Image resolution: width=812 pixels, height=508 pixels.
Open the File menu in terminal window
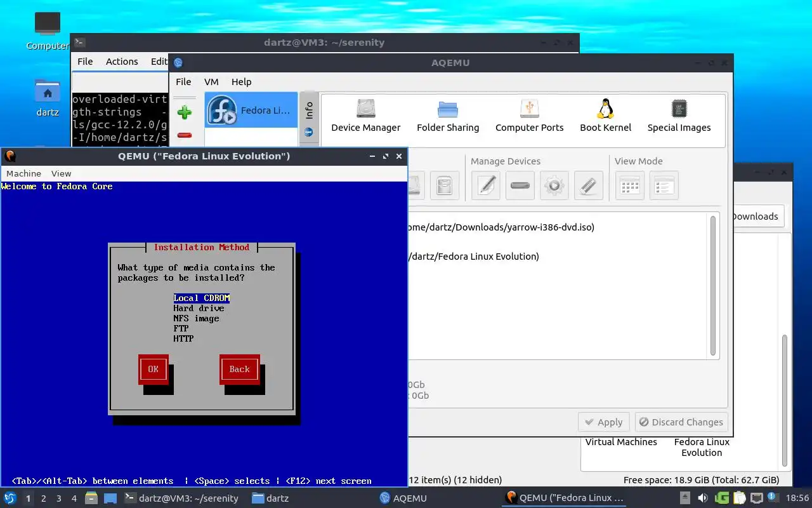[x=85, y=62]
